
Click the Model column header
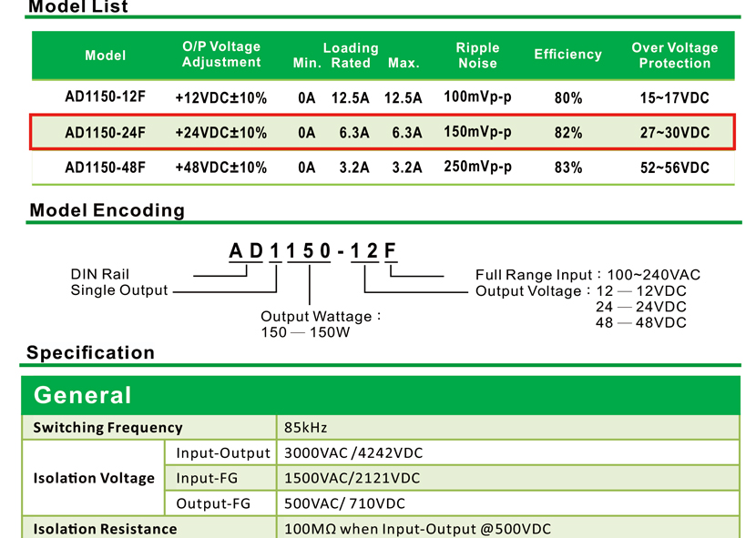tap(105, 56)
